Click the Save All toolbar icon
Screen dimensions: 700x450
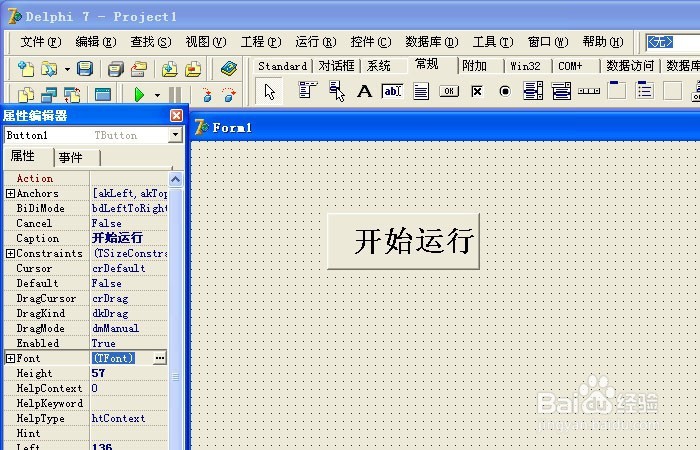[116, 69]
